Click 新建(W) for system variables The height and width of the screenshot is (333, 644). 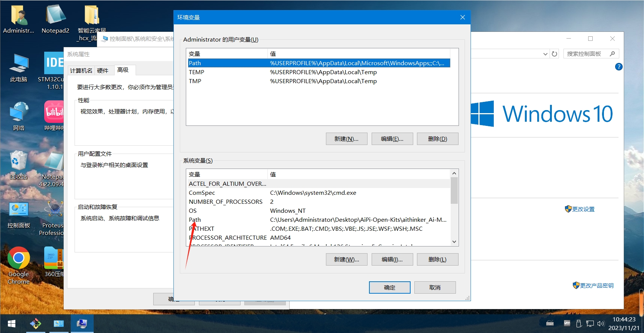[347, 259]
